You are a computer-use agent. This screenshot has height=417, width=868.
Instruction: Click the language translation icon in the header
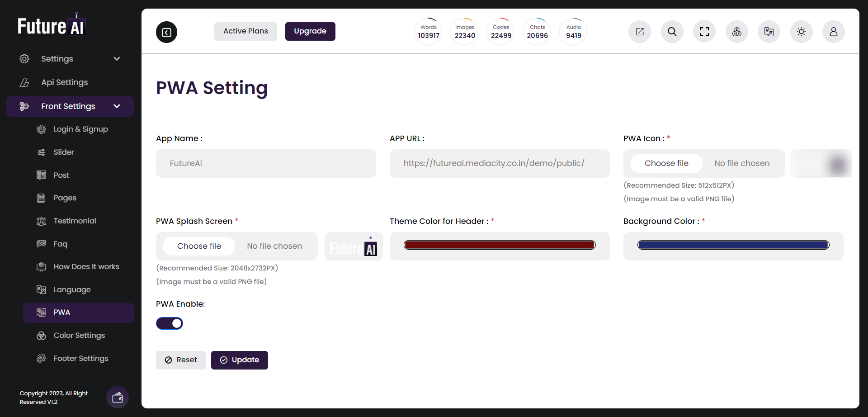pyautogui.click(x=769, y=32)
